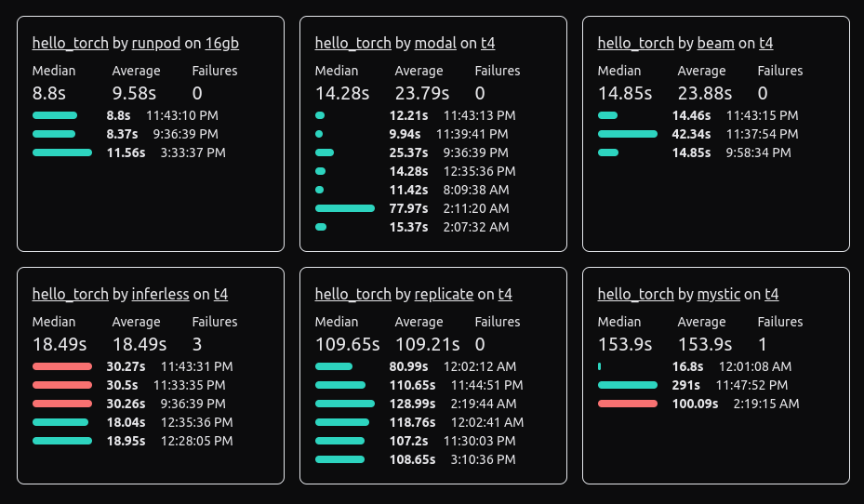Screen dimensions: 864x504
Task: Open the modal provider link
Action: coord(435,43)
